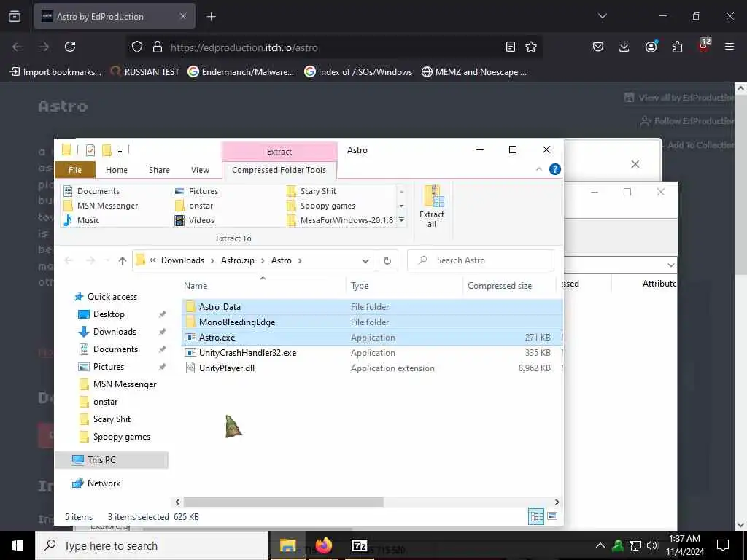
Task: Click Downloads in the address breadcrumb
Action: [x=182, y=260]
